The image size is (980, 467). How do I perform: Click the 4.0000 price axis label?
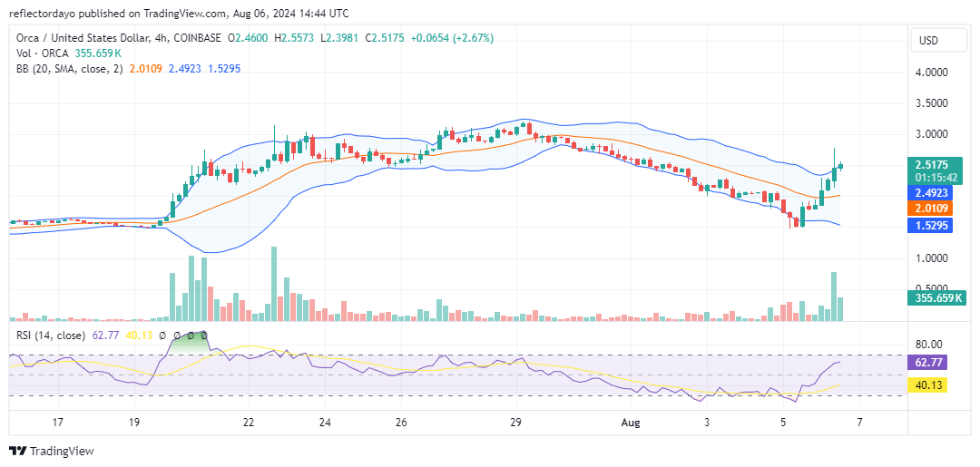(934, 72)
